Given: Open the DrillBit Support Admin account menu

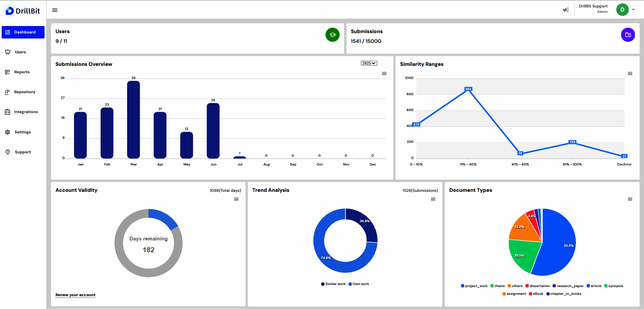Looking at the screenshot, I should coord(593,9).
